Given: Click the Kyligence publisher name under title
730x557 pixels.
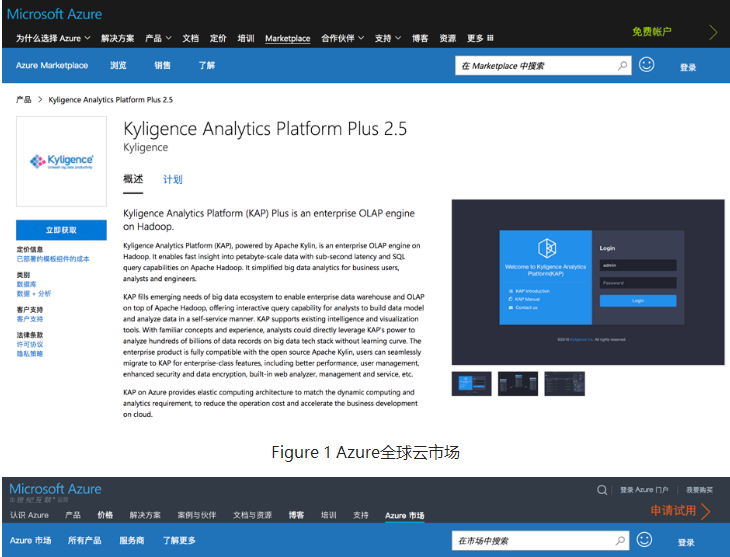Looking at the screenshot, I should [x=146, y=147].
